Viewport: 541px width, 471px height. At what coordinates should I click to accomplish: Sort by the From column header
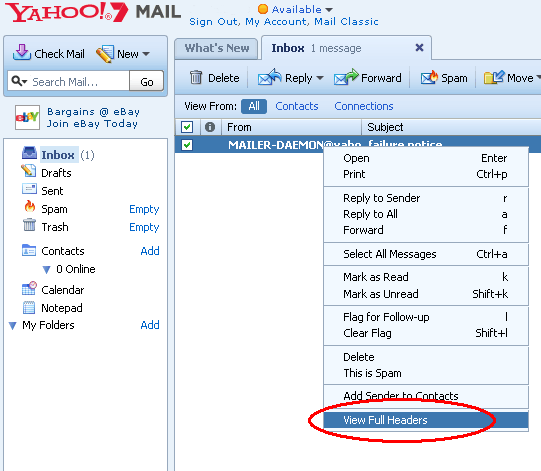pos(292,127)
